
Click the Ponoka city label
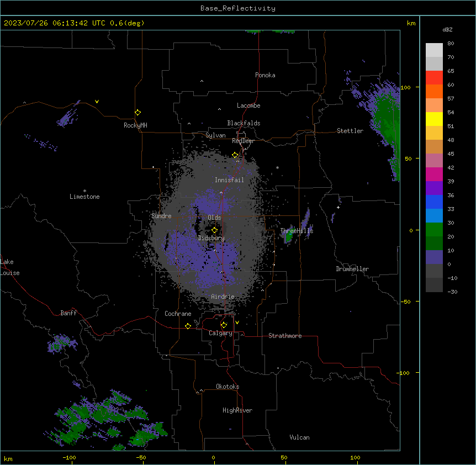point(265,75)
